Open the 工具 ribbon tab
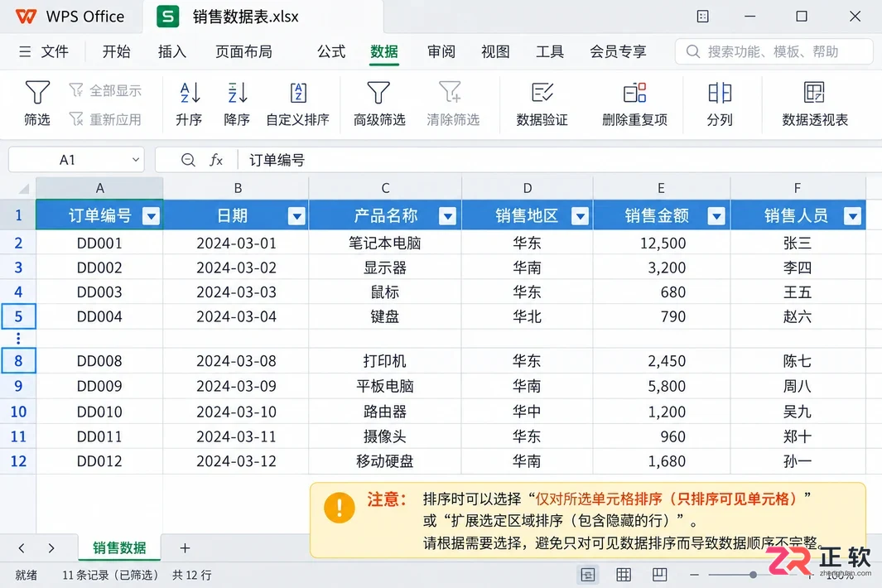Image resolution: width=882 pixels, height=588 pixels. tap(550, 52)
